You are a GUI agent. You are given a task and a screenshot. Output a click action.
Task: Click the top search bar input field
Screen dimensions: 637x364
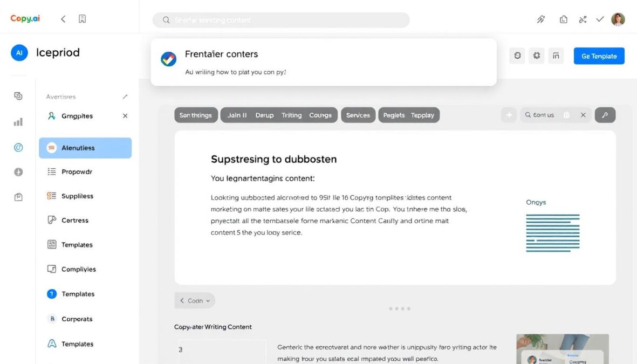coord(280,19)
